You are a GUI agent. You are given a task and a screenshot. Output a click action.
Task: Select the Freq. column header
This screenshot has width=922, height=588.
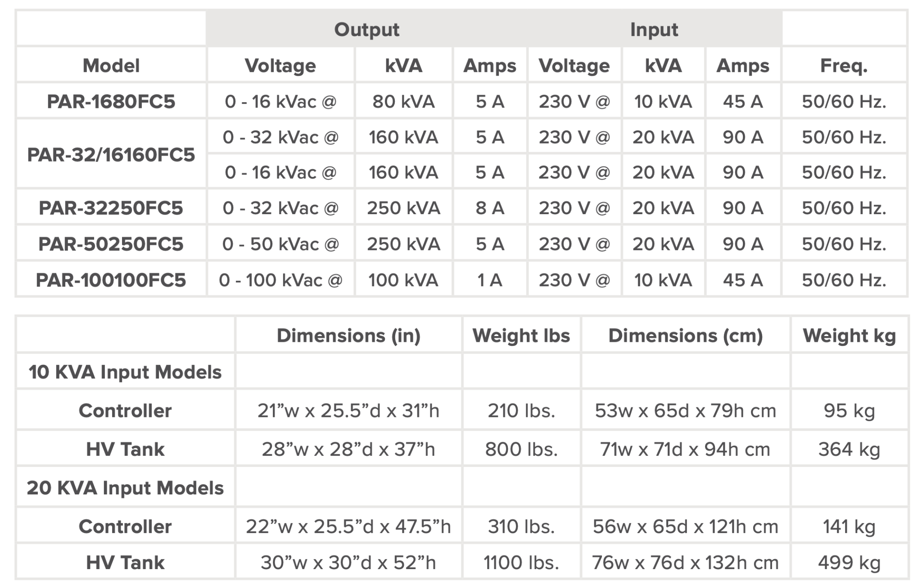844,66
